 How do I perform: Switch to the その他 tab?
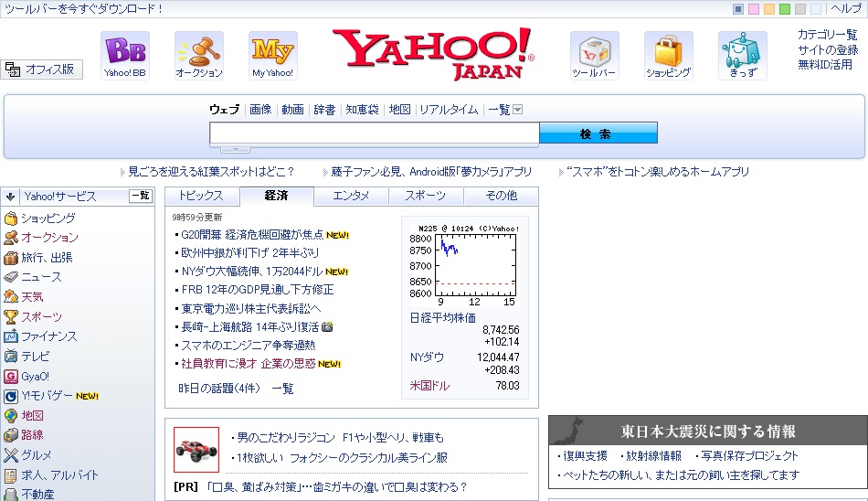(x=501, y=196)
